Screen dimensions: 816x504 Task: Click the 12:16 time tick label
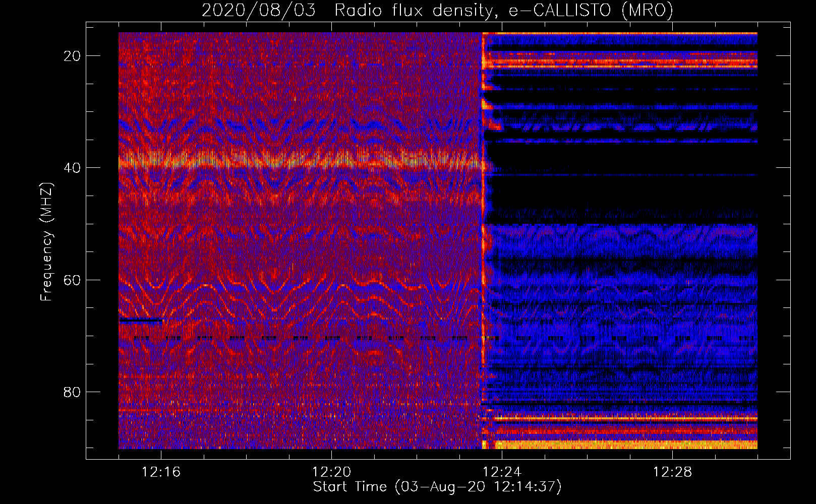pos(161,472)
